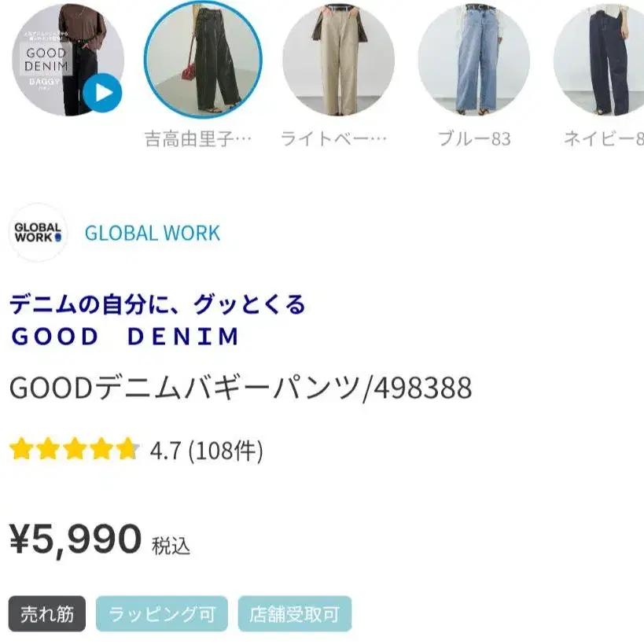This screenshot has width=644, height=644.
Task: Click the product title GOODデニムバギーパンツ
Action: pos(241,388)
